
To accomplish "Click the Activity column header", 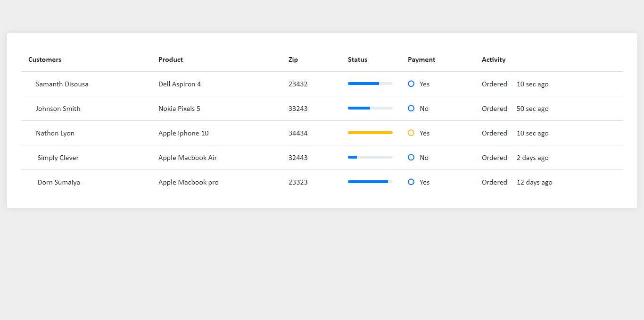I will click(494, 59).
